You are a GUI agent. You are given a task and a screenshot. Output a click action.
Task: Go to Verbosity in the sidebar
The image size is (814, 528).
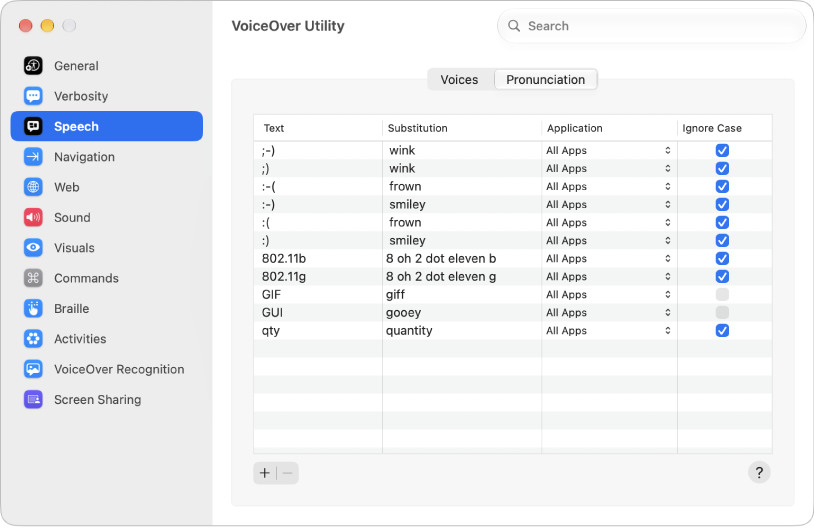(x=106, y=96)
